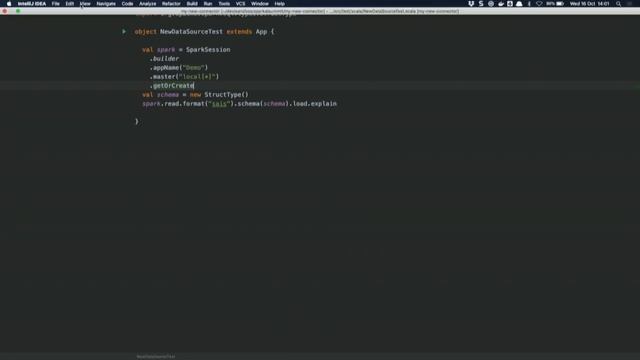Viewport: 640px width, 360px height.
Task: Click the Wi-Fi status icon
Action: 539,4
